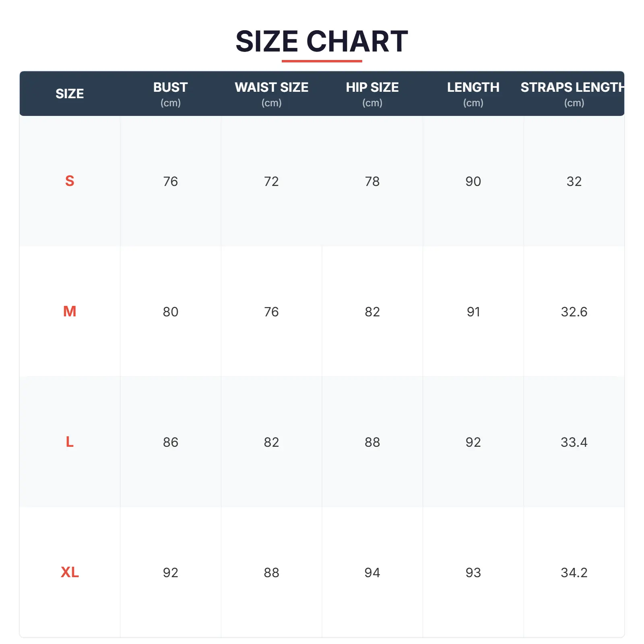Select bust value 86 in L row
Viewport: 644px width, 644px height.
coord(170,442)
